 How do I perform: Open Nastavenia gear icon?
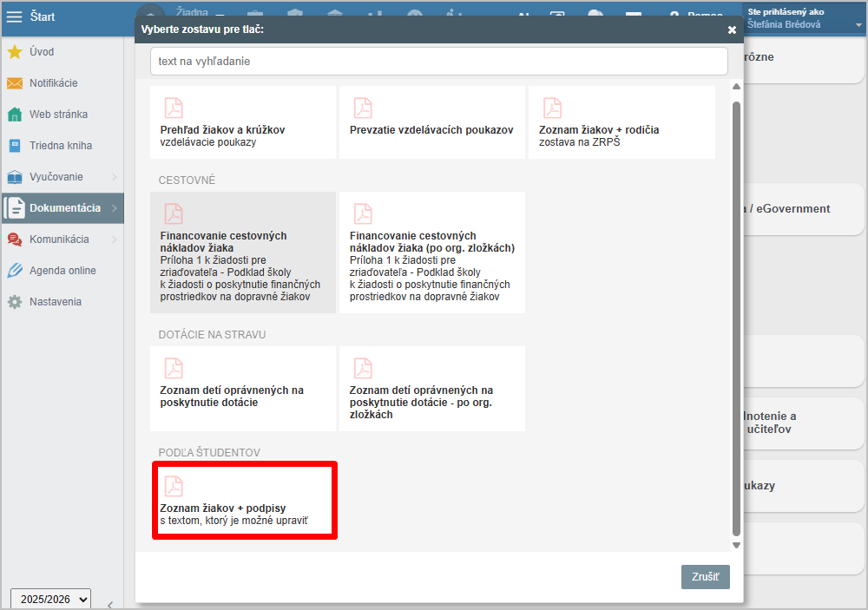tap(15, 302)
